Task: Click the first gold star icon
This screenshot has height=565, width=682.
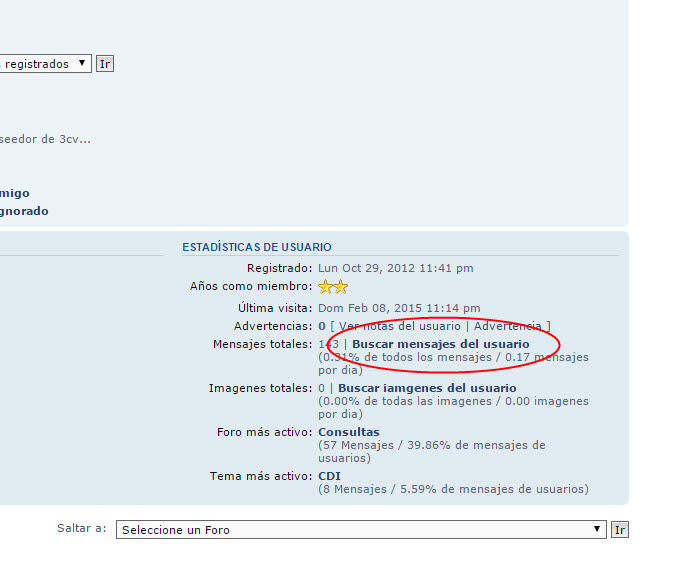Action: click(x=325, y=287)
